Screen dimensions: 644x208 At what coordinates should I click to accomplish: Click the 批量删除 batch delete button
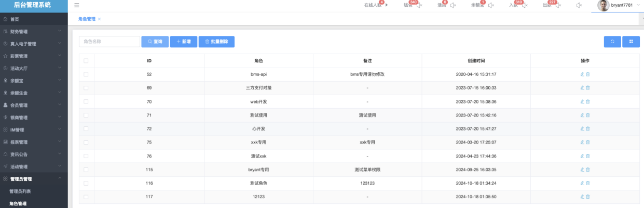(216, 42)
